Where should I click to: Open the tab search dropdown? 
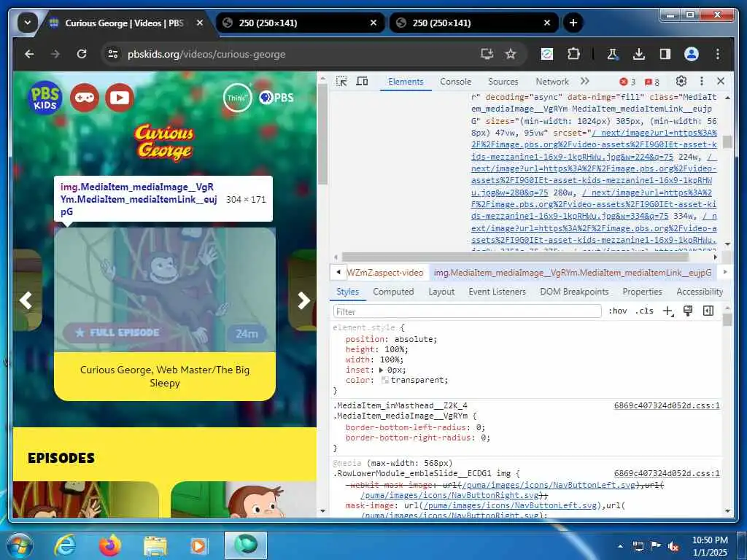click(x=28, y=23)
